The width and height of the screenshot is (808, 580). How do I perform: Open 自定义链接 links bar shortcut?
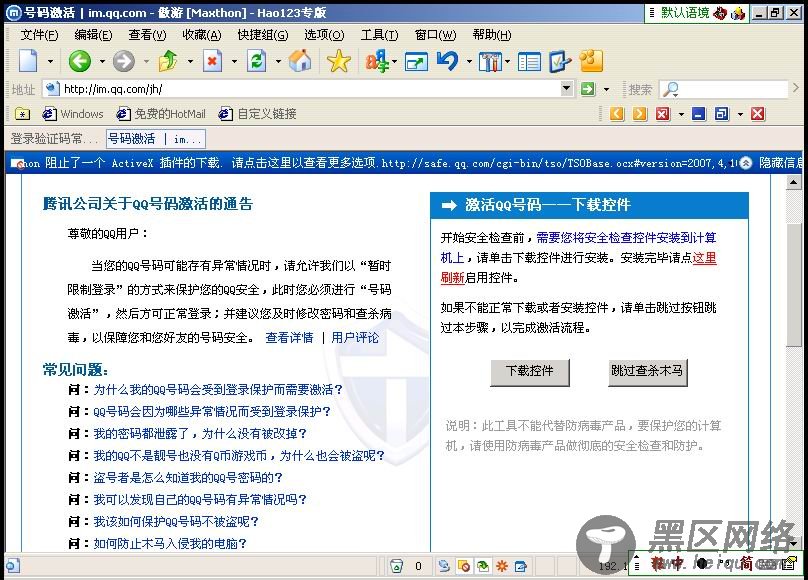(258, 114)
